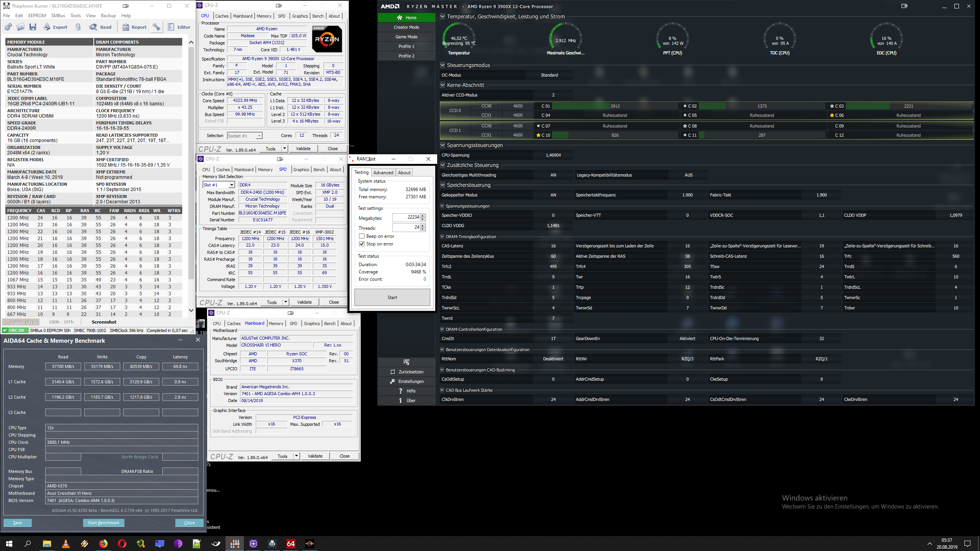Click the Read SPD toolbar icon

coord(93,27)
